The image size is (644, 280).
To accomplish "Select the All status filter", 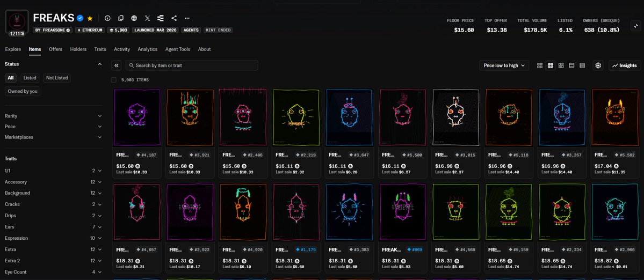I will click(11, 78).
